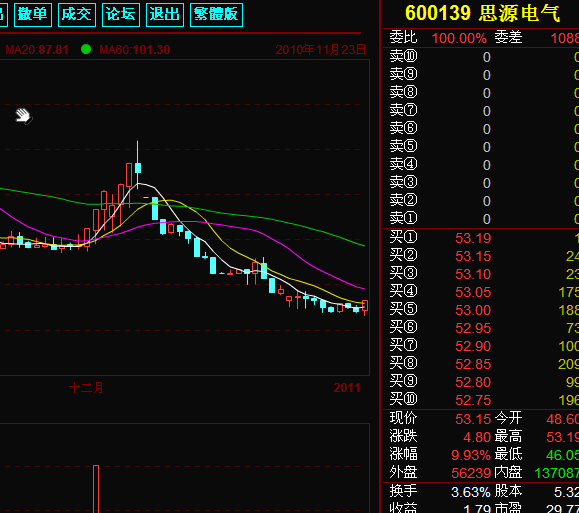The width and height of the screenshot is (579, 513).
Task: Select the 600139 思源电气 stock title
Action: 483,13
